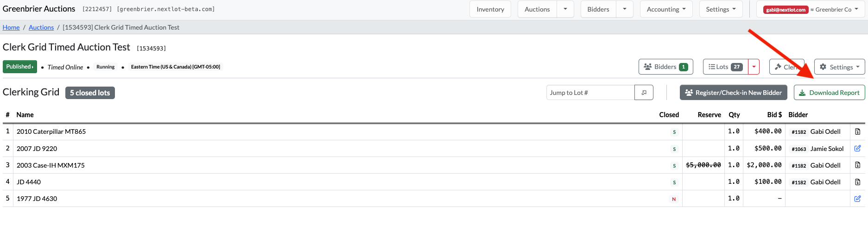This screenshot has height=238, width=868.
Task: Open invoice icon for lot 3 Case-IH MXM175
Action: [x=857, y=165]
